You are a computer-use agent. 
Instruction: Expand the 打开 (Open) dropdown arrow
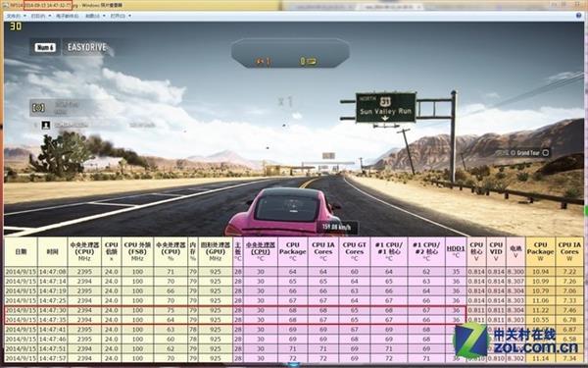[x=129, y=16]
